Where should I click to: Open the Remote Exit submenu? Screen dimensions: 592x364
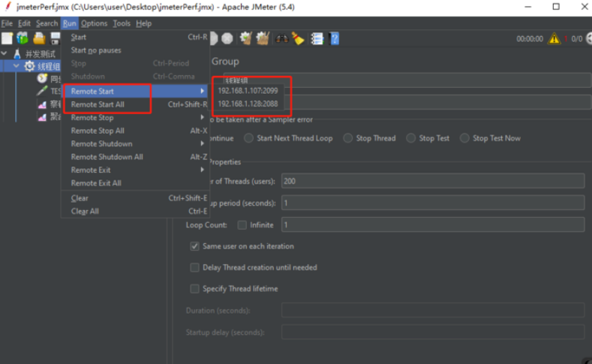coord(136,170)
